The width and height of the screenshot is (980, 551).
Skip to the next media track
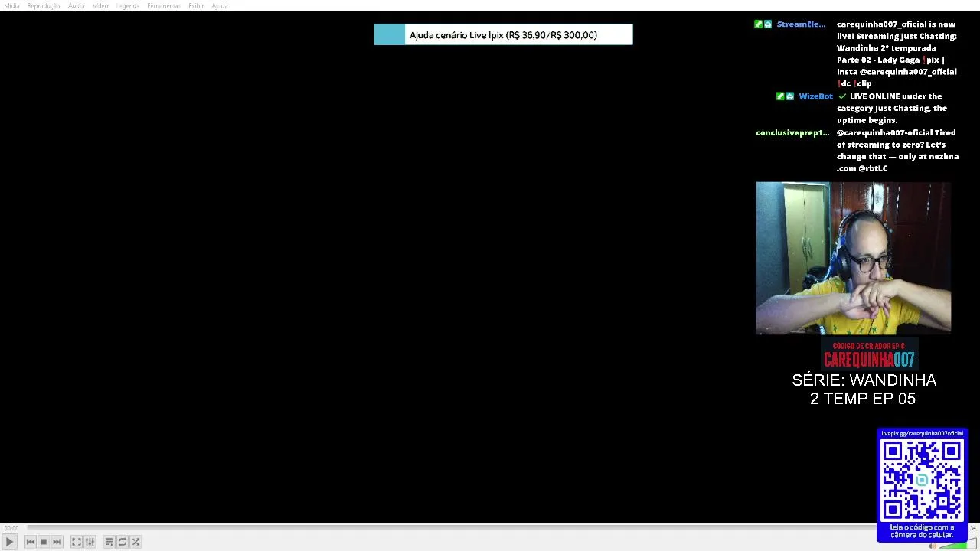(x=57, y=542)
